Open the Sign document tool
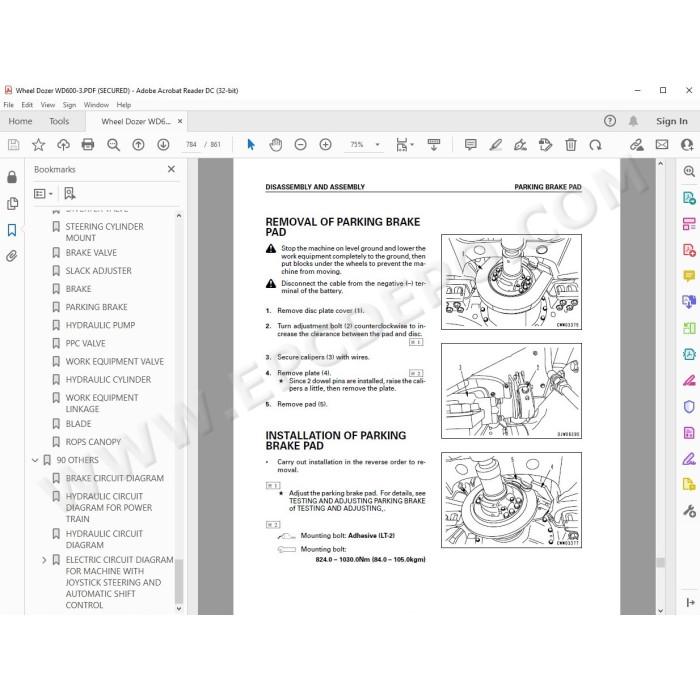Image resolution: width=700 pixels, height=700 pixels. [x=521, y=145]
